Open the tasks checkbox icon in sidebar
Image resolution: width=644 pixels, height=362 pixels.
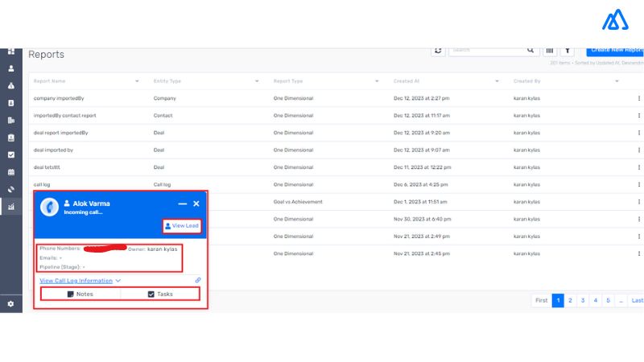coord(11,154)
